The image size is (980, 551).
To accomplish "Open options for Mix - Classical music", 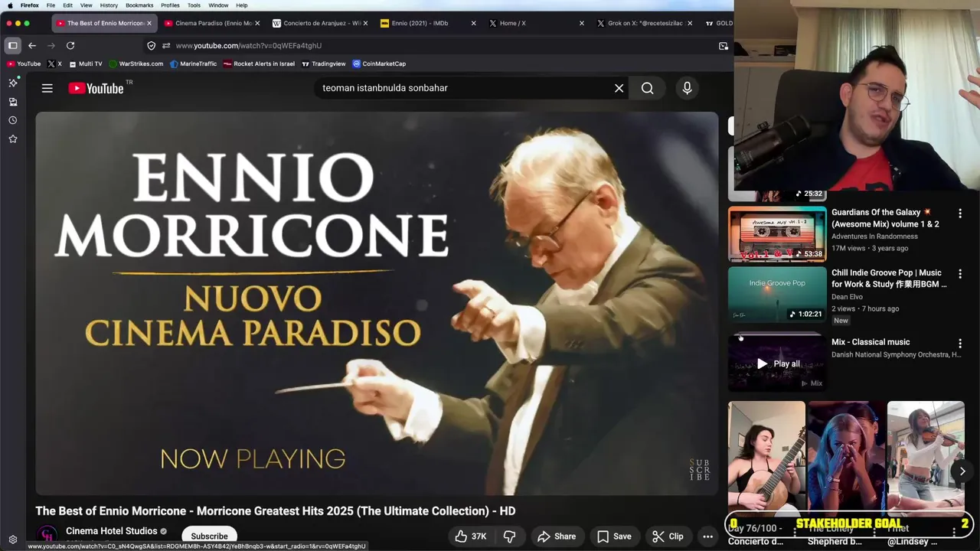I will point(960,344).
